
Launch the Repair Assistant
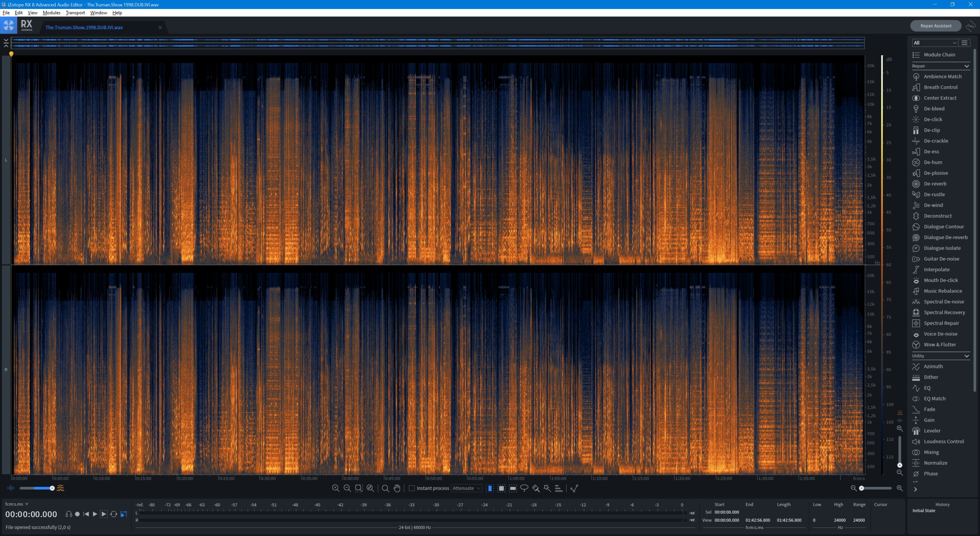936,26
